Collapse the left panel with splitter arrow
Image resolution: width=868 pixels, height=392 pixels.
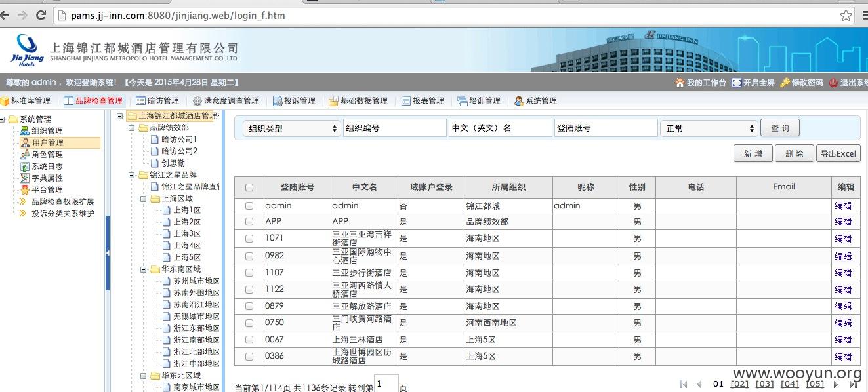point(108,253)
